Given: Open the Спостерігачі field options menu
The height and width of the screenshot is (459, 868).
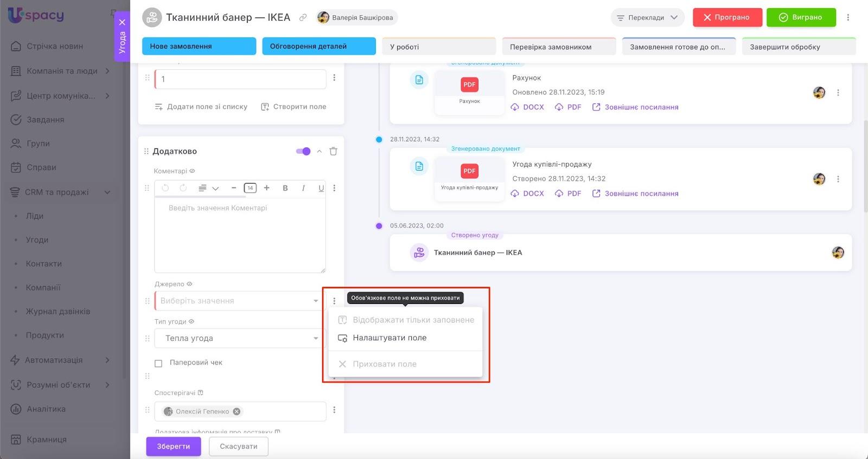Looking at the screenshot, I should point(334,410).
